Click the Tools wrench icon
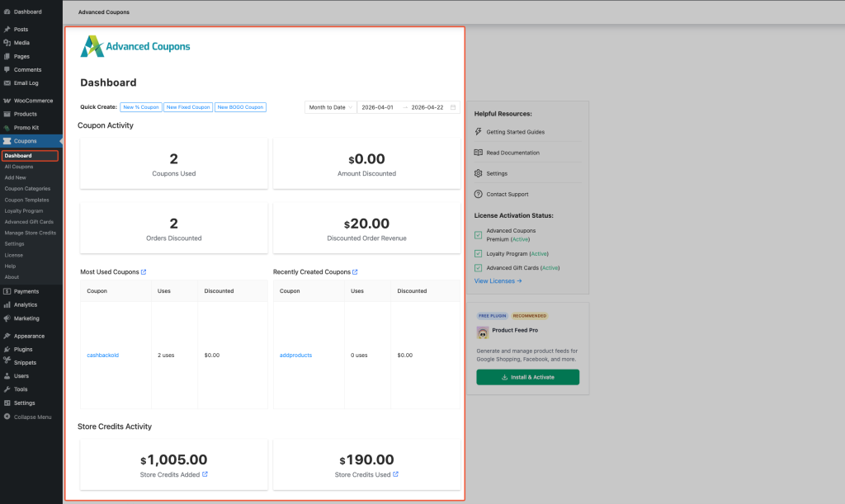 point(7,389)
